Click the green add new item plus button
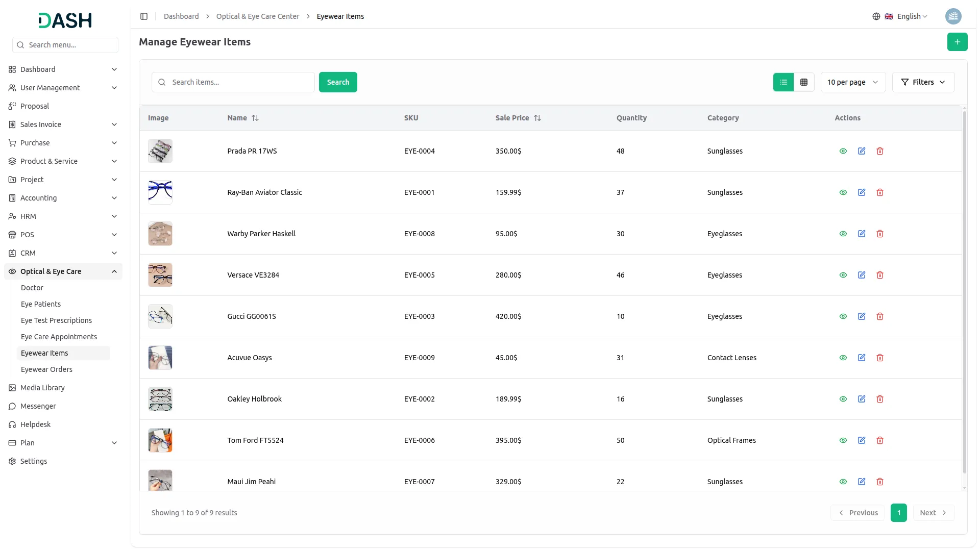This screenshot has width=980, height=551. 957,42
